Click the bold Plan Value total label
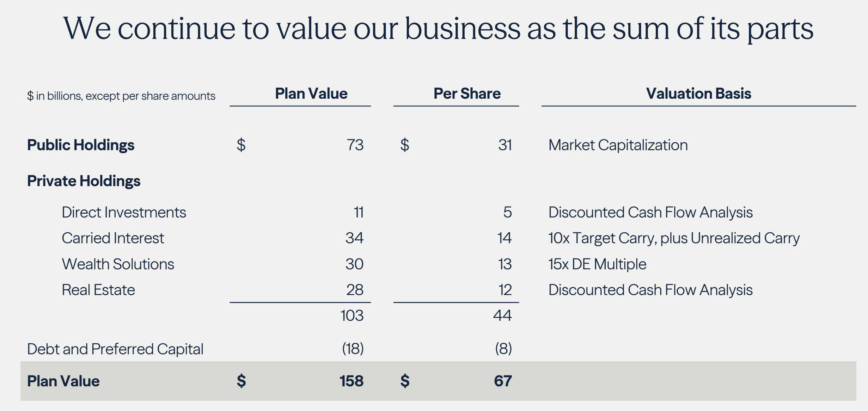The height and width of the screenshot is (411, 868). [x=63, y=381]
